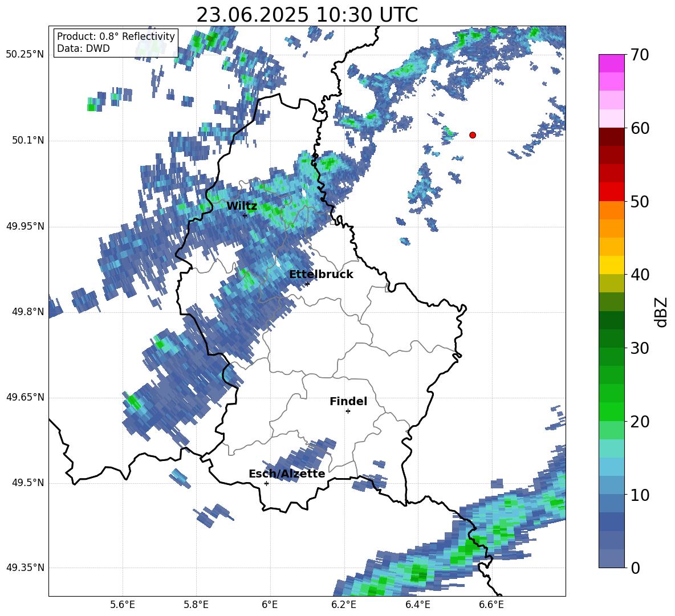Image resolution: width=675 pixels, height=616 pixels.
Task: Click the red radar site marker
Action: click(x=473, y=135)
